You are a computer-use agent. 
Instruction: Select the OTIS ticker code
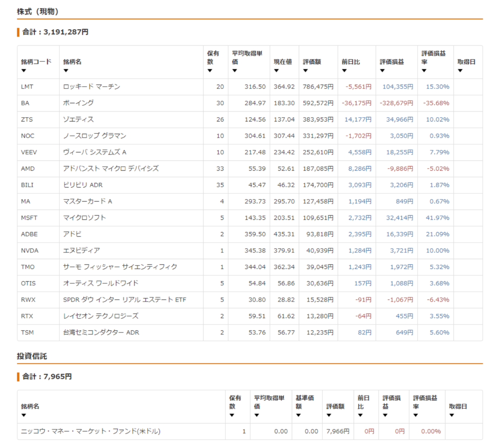pyautogui.click(x=28, y=283)
